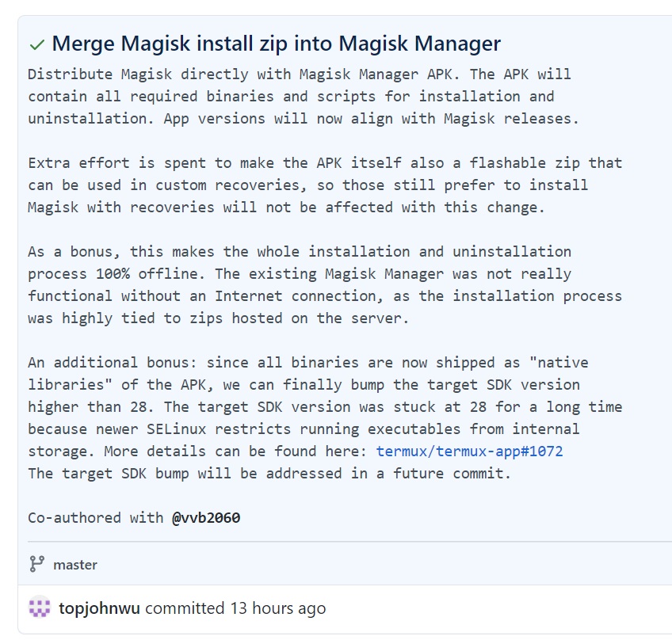The width and height of the screenshot is (672, 640).
Task: Open the termux/termux-app#1072 issue link
Action: click(469, 451)
